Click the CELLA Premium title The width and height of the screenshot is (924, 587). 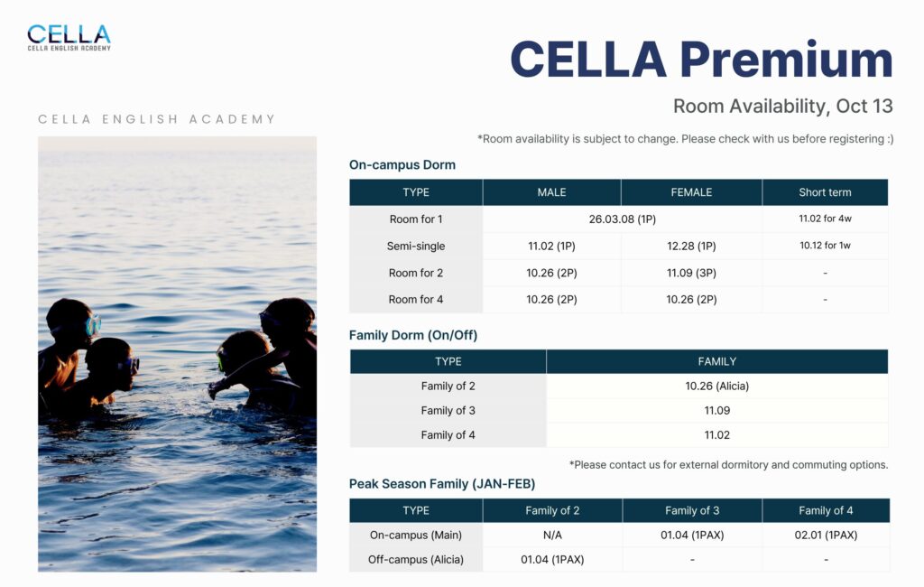coord(700,60)
